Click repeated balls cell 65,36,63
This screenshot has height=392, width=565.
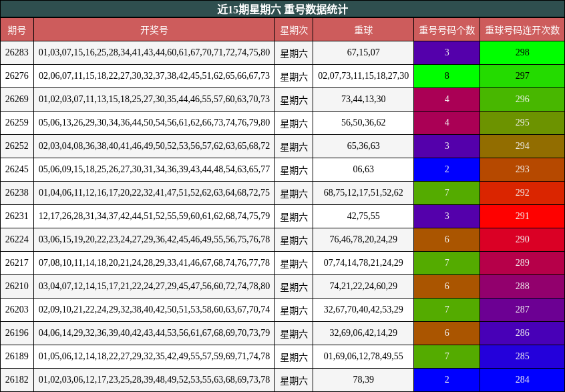point(363,146)
